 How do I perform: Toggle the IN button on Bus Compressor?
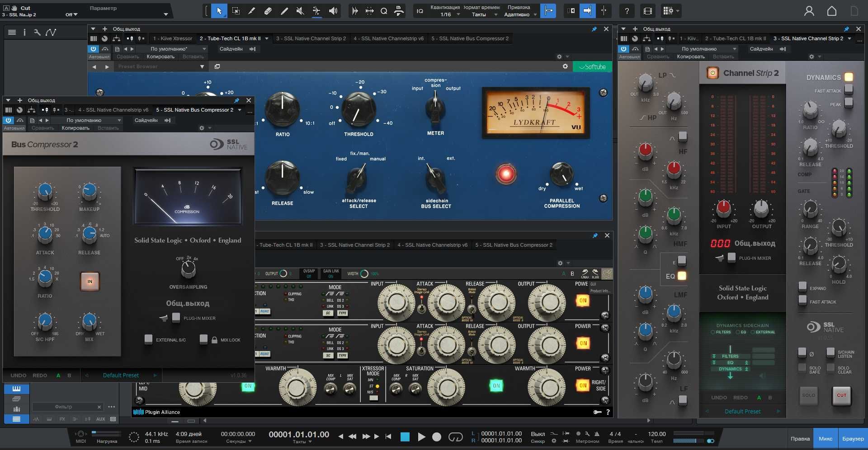tap(90, 281)
